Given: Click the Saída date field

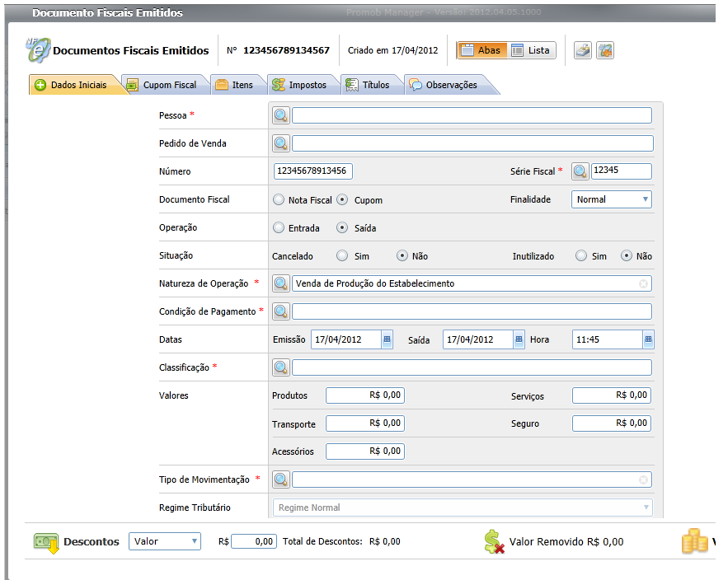Looking at the screenshot, I should click(x=478, y=339).
